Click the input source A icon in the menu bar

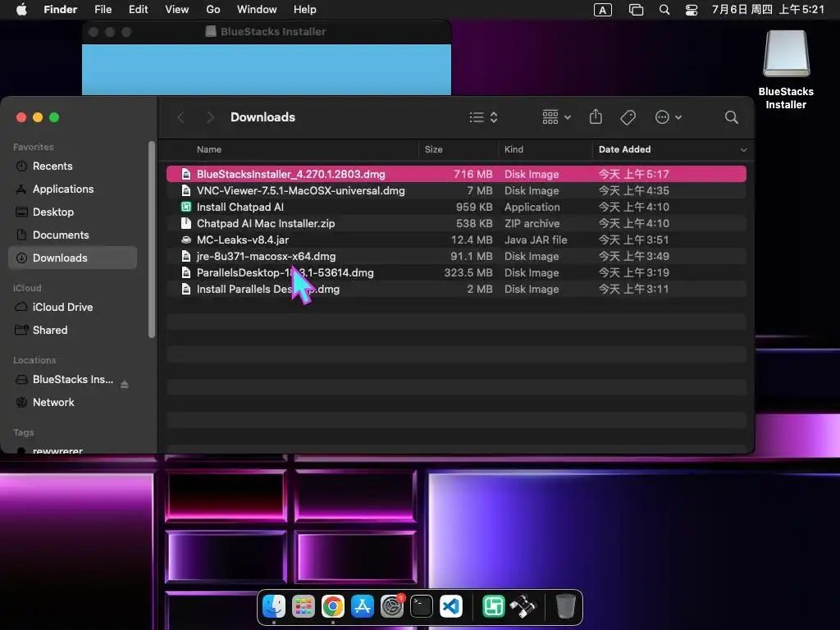(x=603, y=10)
